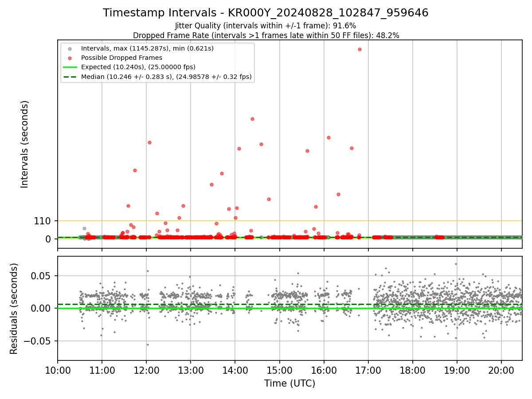The width and height of the screenshot is (532, 399).
Task: Click the dashed green Median line sample in legend
Action: point(70,77)
